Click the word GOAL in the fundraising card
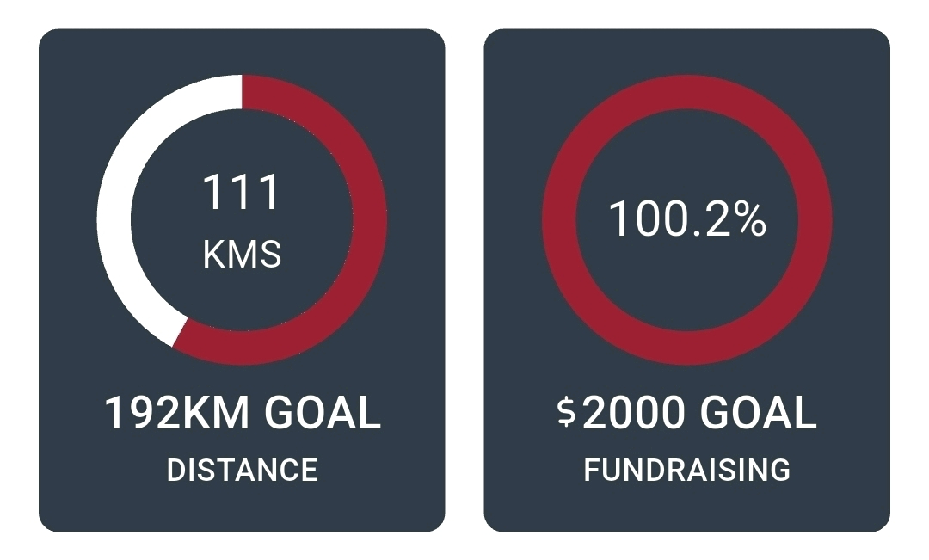Image resolution: width=929 pixels, height=560 pixels. (757, 414)
